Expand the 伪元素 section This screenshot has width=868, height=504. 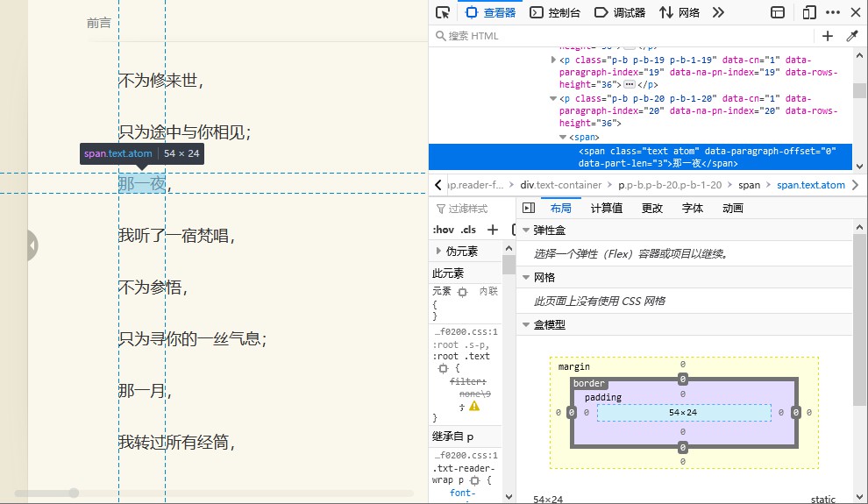[439, 252]
